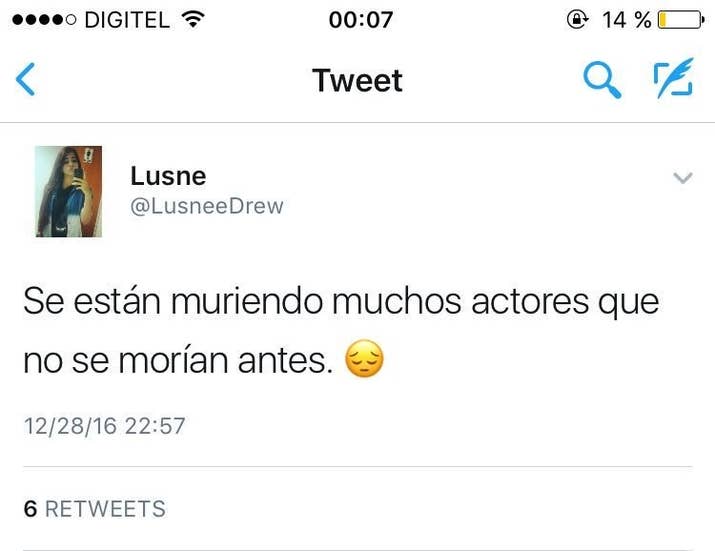Open Lusne's profile photo
Image resolution: width=715 pixels, height=551 pixels.
pos(69,192)
